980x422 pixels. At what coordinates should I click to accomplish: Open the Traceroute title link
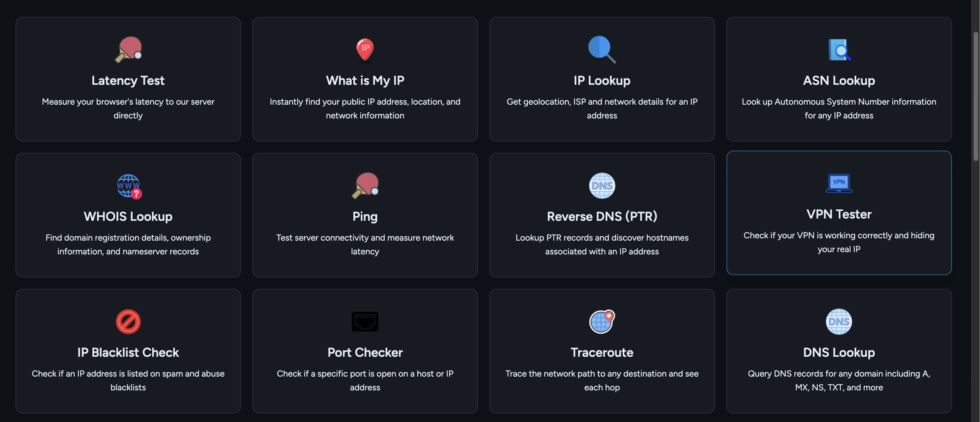tap(602, 352)
